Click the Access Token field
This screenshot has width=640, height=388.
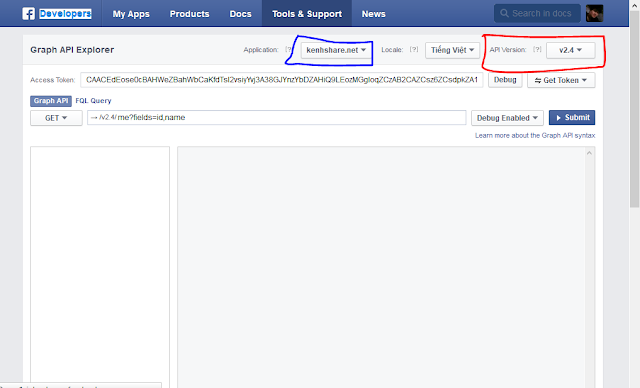click(282, 80)
